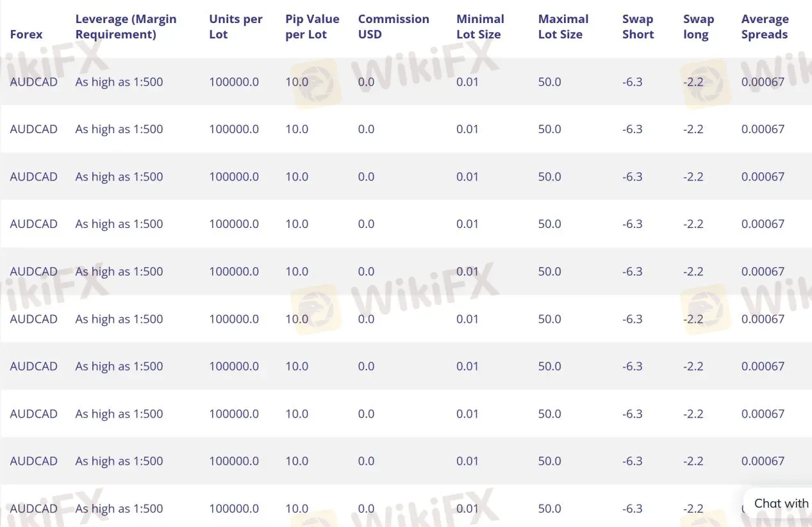The image size is (812, 527).
Task: Click AUDCAD in the first table row
Action: pyautogui.click(x=33, y=82)
